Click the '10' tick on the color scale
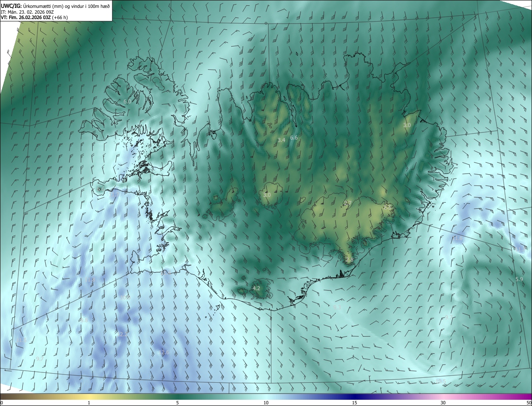 (266, 403)
